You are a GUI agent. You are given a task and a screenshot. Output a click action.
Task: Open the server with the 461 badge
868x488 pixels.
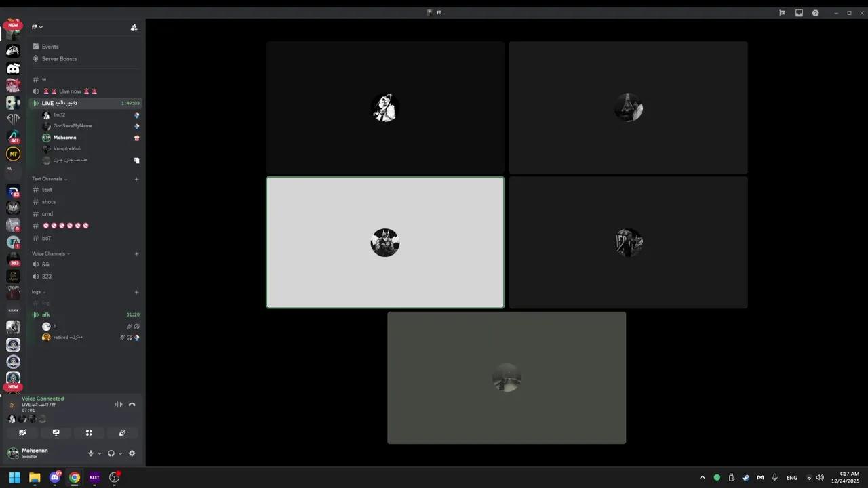(13, 136)
